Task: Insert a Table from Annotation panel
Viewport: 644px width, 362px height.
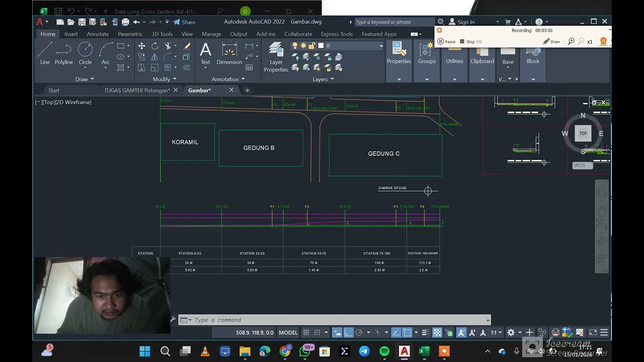Action: pos(249,68)
